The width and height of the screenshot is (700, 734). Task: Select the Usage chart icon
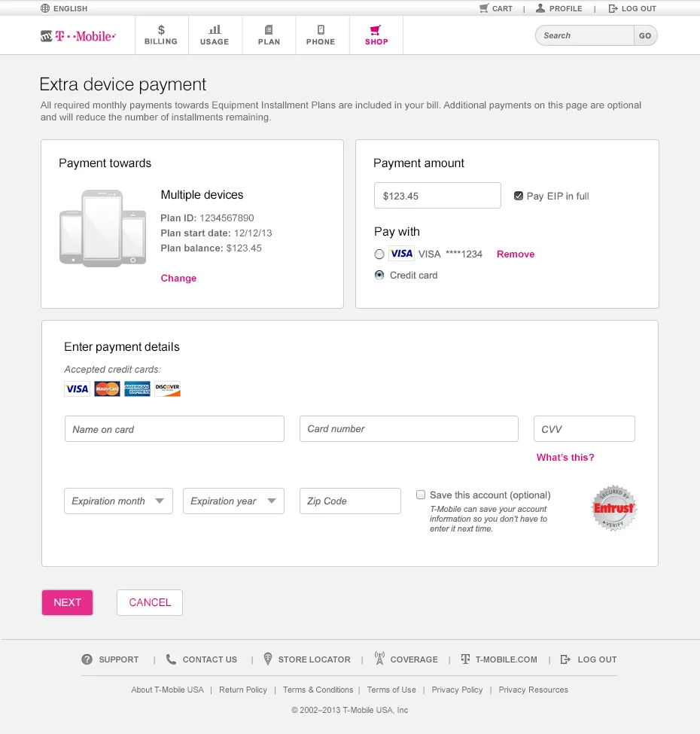pyautogui.click(x=215, y=30)
